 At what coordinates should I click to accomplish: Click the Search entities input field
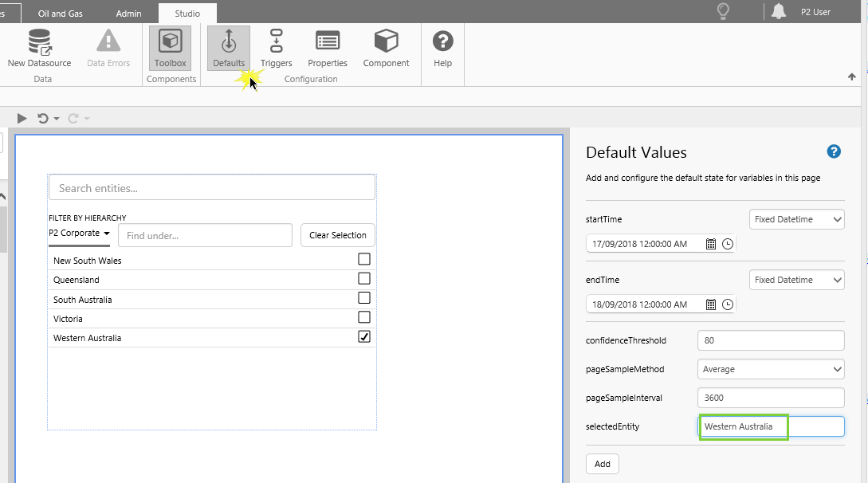pos(211,188)
